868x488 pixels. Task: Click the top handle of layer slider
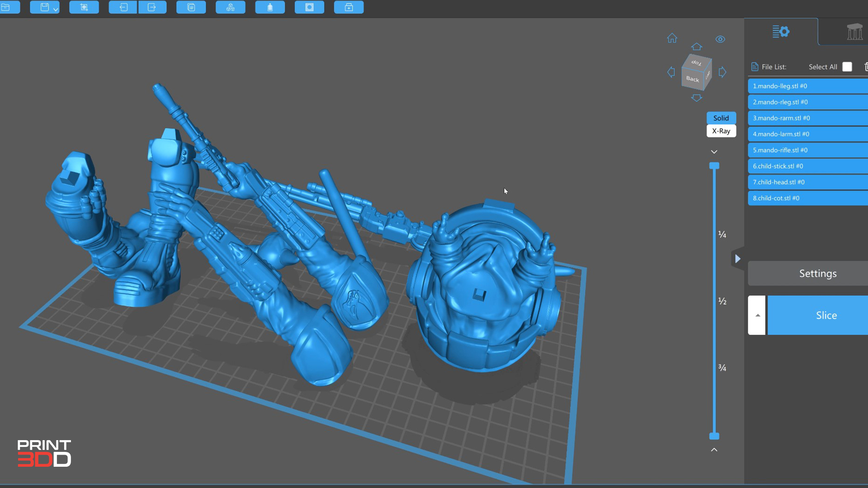tap(714, 166)
